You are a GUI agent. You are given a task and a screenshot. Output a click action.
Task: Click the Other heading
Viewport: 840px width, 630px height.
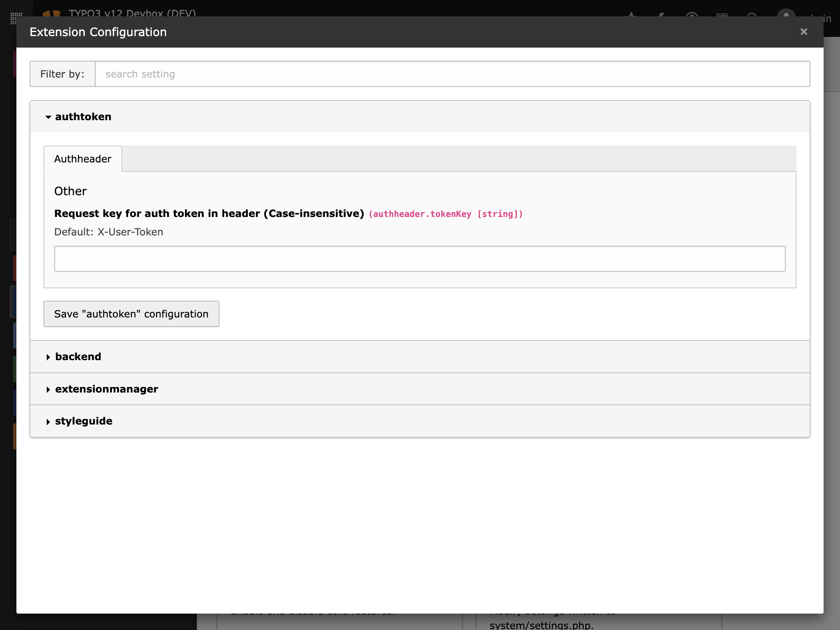pyautogui.click(x=71, y=191)
